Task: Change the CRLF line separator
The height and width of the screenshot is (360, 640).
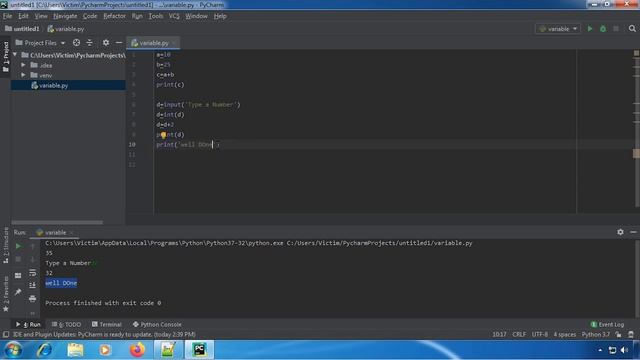Action: (519, 334)
